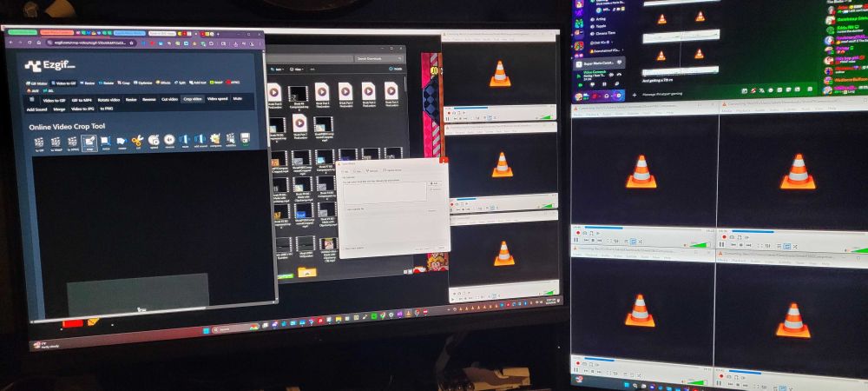Screen dimensions: 868x391
Task: Adjust volume slider of upper-left VLC on right monitor
Action: (699, 245)
